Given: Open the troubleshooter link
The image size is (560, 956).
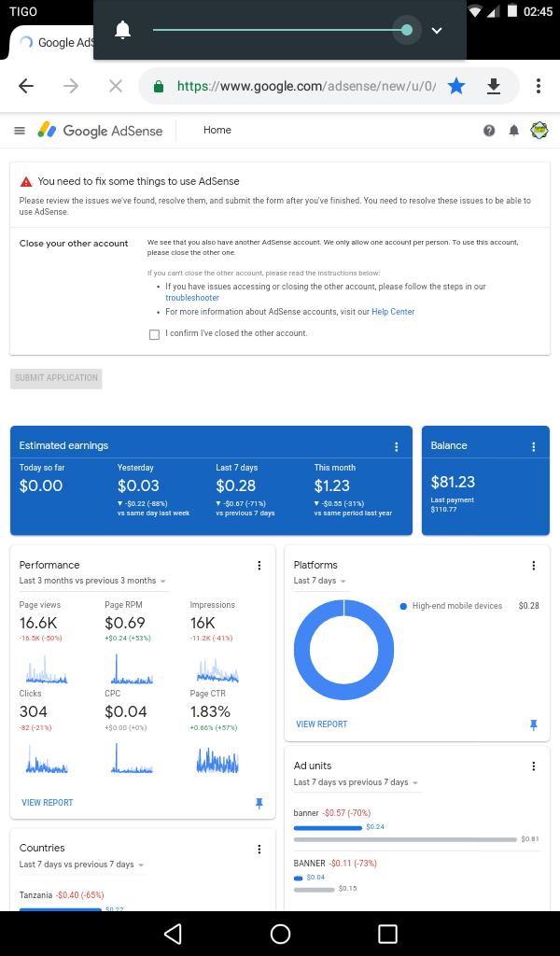Looking at the screenshot, I should (192, 298).
